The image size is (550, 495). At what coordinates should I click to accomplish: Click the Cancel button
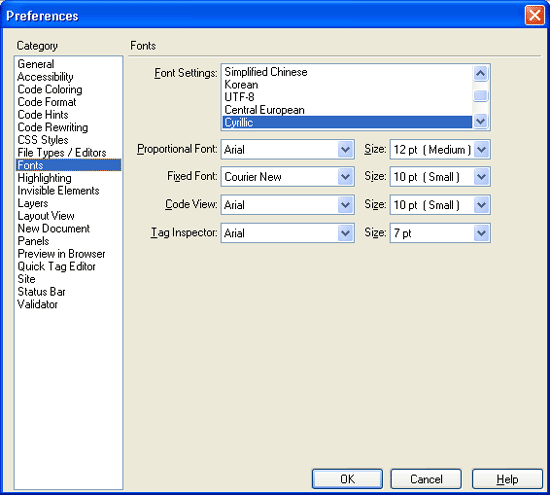[x=426, y=479]
